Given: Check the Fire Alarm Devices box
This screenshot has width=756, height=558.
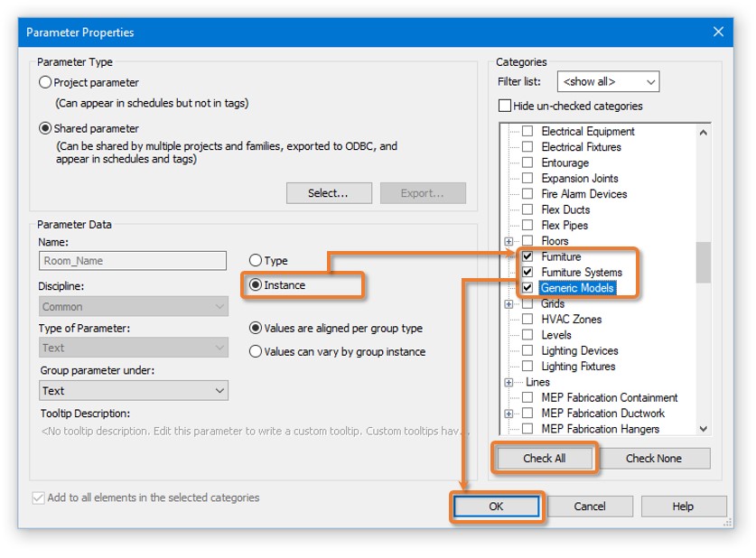Looking at the screenshot, I should point(527,194).
